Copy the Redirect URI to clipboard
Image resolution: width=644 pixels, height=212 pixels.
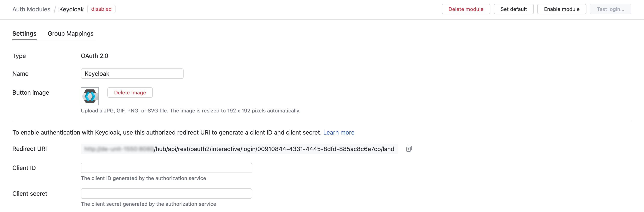[409, 149]
